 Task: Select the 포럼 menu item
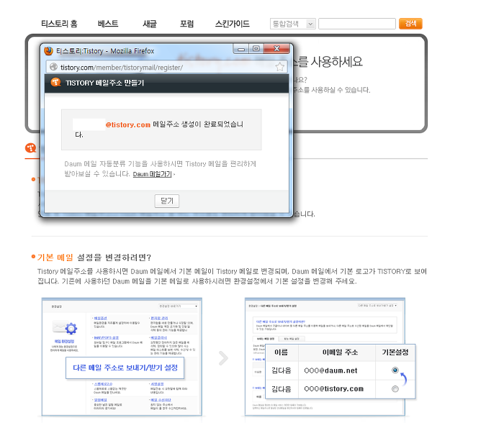pos(186,24)
